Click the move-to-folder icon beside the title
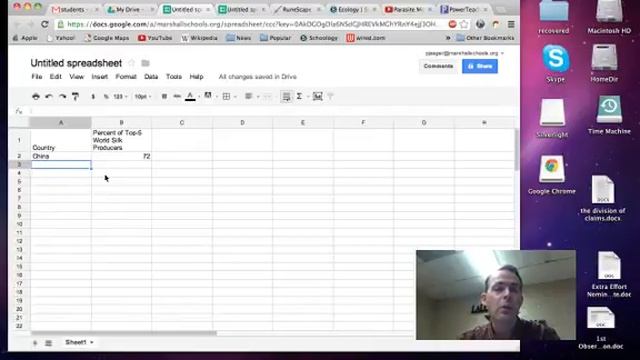640x360 pixels. pos(145,63)
